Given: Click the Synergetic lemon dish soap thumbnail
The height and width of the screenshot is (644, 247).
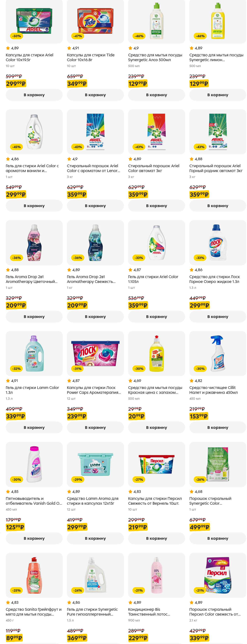Looking at the screenshot, I should 217,21.
